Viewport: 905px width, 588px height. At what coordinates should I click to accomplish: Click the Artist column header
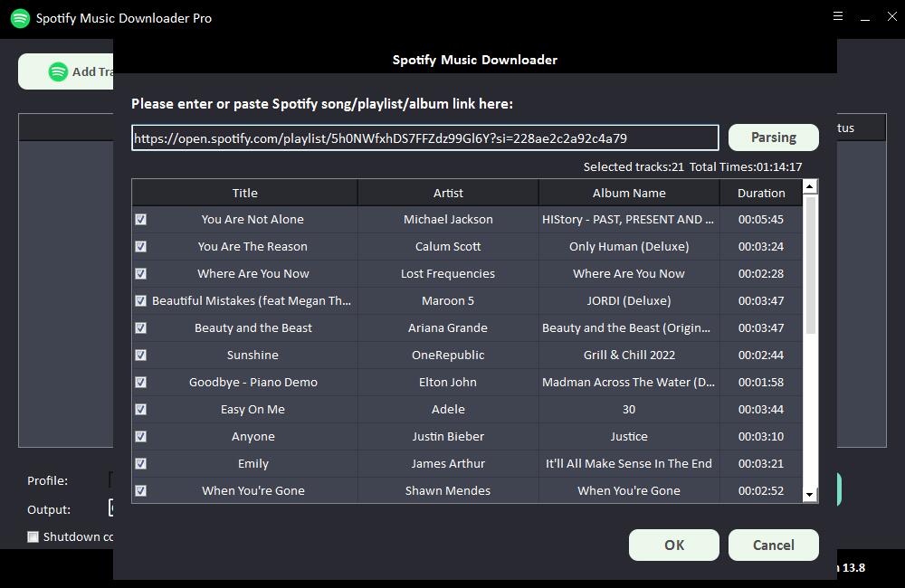tap(448, 193)
